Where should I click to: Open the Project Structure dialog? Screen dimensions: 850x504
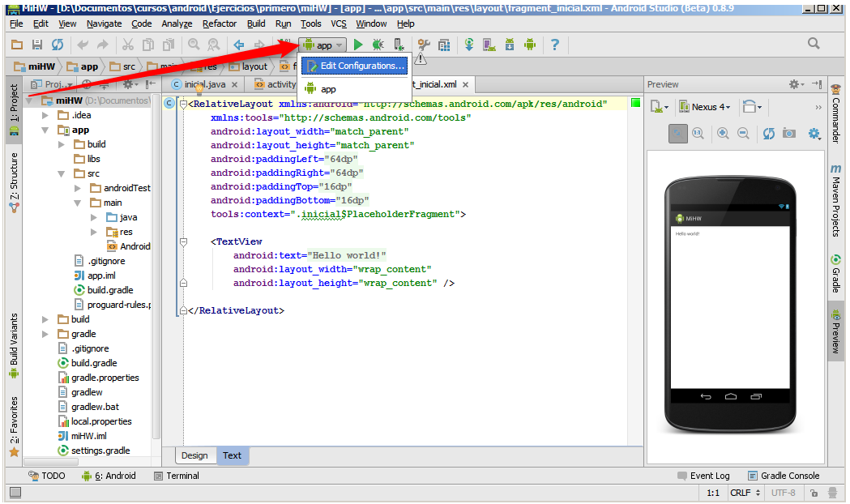[x=445, y=45]
